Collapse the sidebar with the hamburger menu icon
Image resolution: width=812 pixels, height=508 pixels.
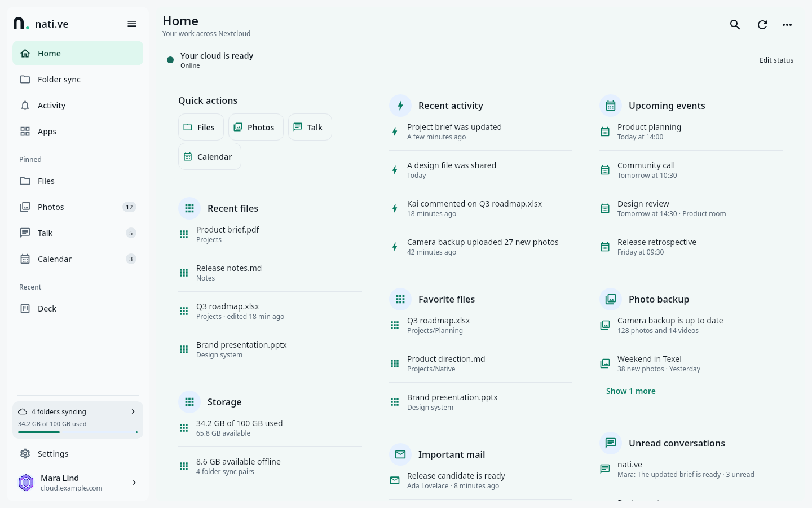(x=132, y=24)
